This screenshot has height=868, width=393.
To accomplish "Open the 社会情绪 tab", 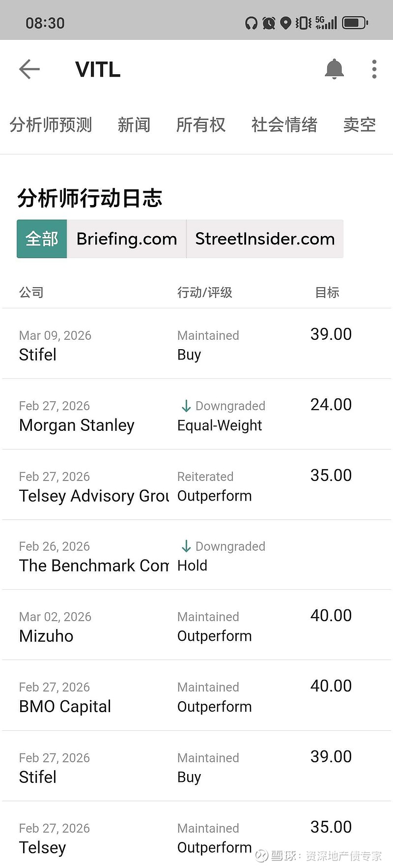I will pos(284,125).
